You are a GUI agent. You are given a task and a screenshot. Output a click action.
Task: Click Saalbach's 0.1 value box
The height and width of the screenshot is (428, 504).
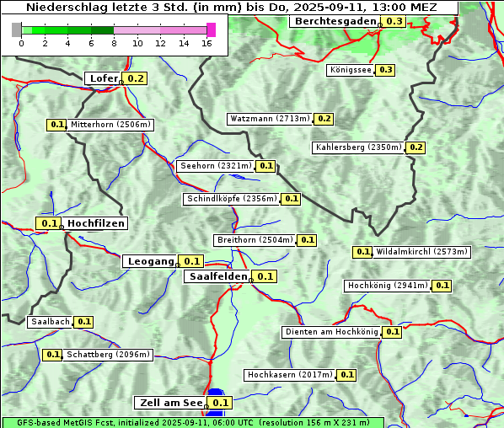click(83, 322)
